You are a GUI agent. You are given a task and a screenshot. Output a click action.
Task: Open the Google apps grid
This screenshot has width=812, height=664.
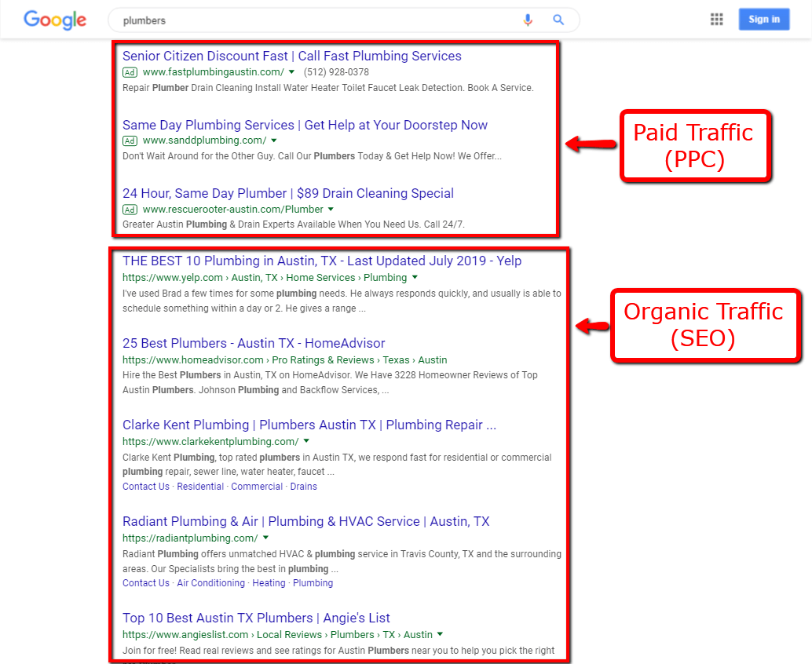(717, 20)
